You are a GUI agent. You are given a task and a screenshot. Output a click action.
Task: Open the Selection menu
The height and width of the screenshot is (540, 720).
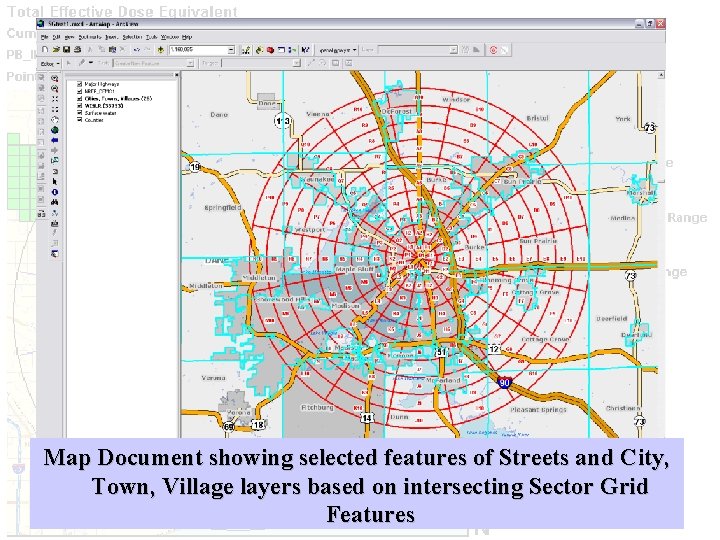tap(132, 37)
